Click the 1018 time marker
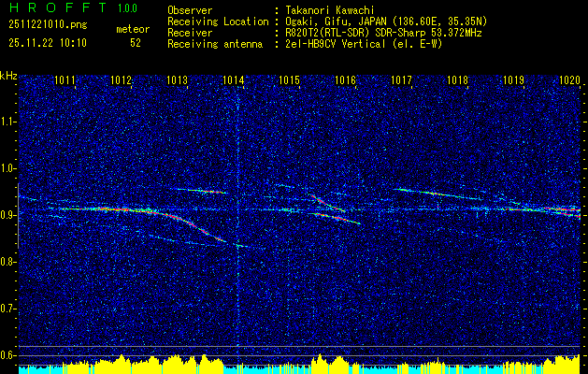Image resolution: width=588 pixels, height=374 pixels. (457, 79)
